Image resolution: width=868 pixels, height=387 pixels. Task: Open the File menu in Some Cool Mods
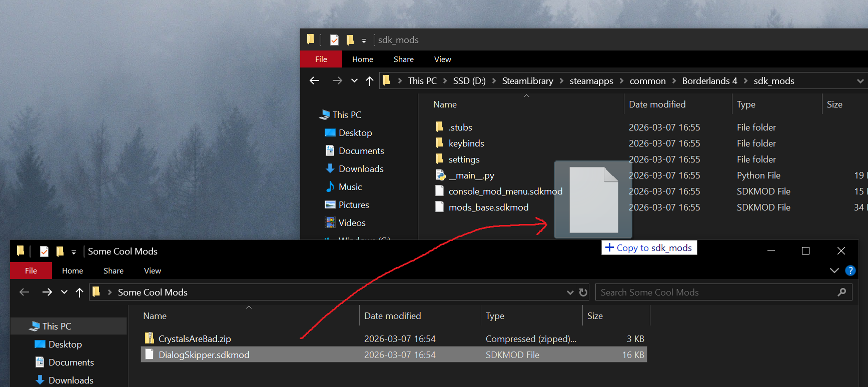31,271
